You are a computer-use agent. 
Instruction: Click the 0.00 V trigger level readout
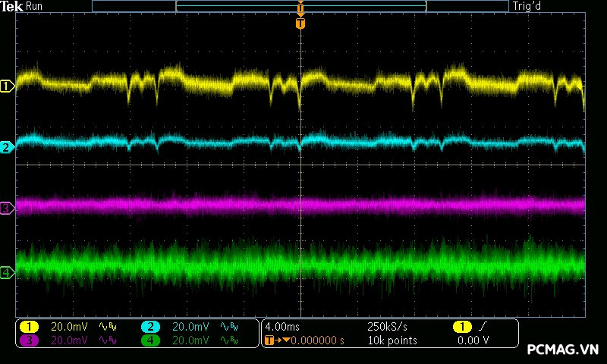(x=473, y=340)
